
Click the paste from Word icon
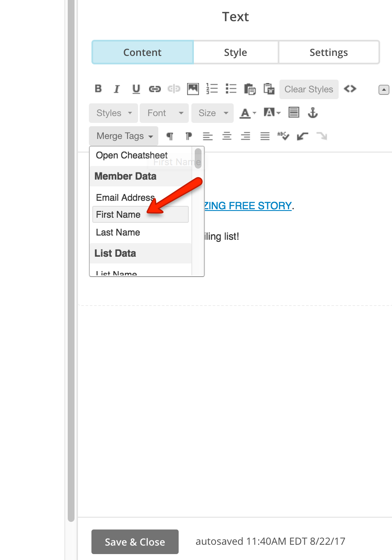pos(269,89)
